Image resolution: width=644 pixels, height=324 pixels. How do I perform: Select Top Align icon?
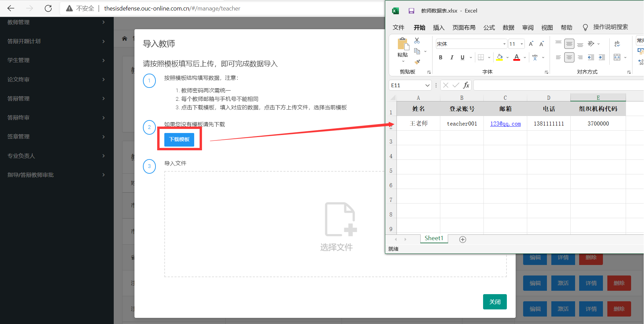coord(558,43)
